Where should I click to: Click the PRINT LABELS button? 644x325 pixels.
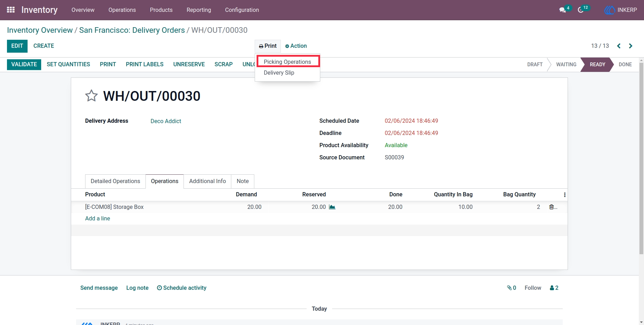[145, 65]
